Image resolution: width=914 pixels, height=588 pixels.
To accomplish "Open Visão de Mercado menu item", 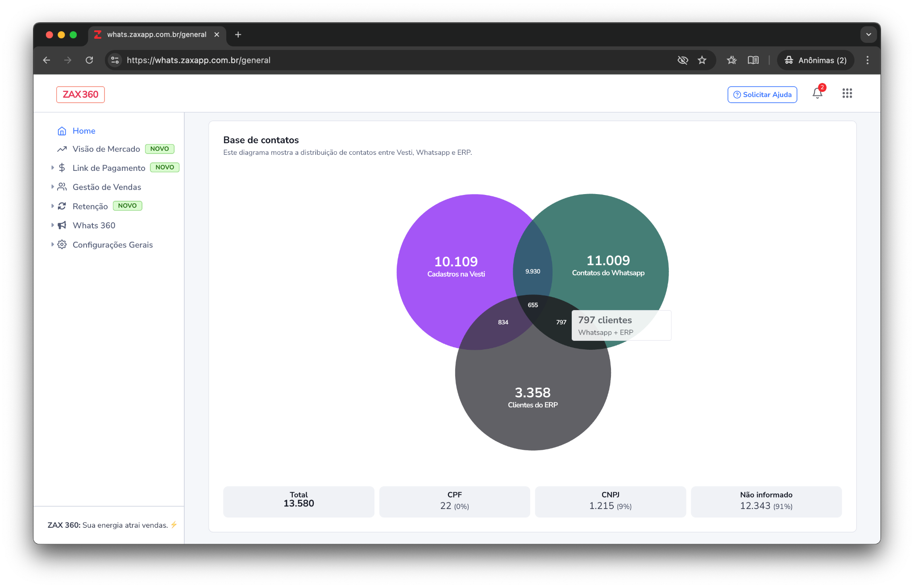I will point(106,149).
